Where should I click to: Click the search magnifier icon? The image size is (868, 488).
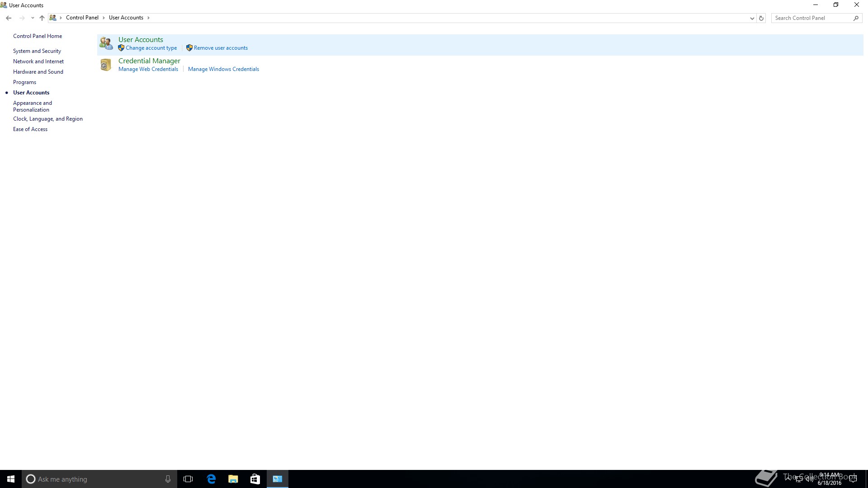856,18
